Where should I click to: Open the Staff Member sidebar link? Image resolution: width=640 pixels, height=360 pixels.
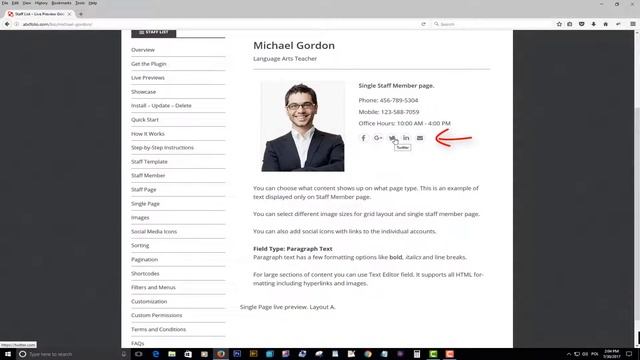(148, 175)
